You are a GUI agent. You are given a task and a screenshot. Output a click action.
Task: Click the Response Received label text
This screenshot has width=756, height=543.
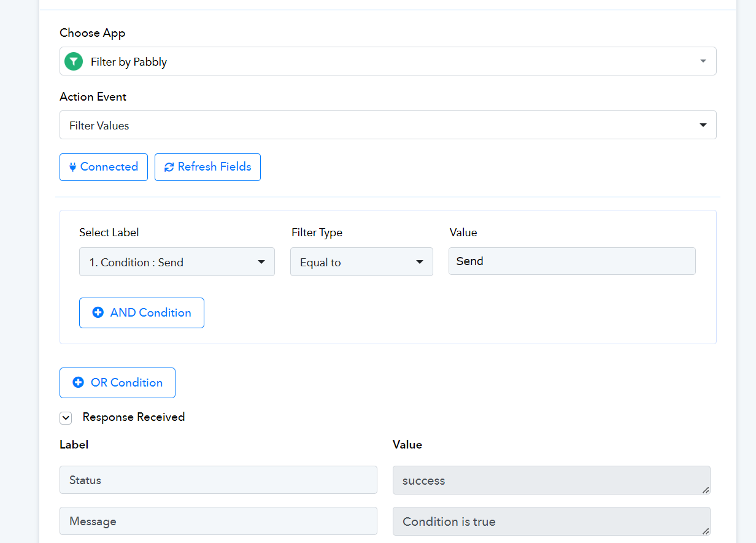coord(134,417)
